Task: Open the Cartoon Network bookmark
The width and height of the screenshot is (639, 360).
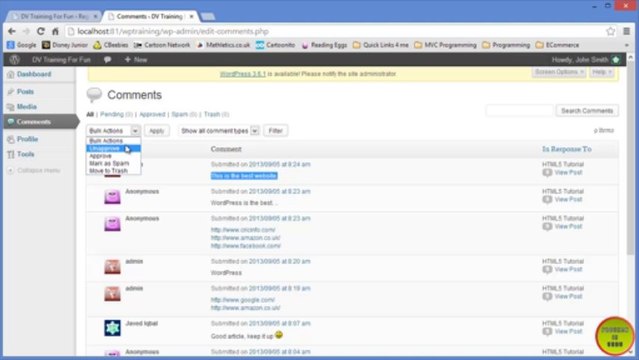Action: (162, 45)
